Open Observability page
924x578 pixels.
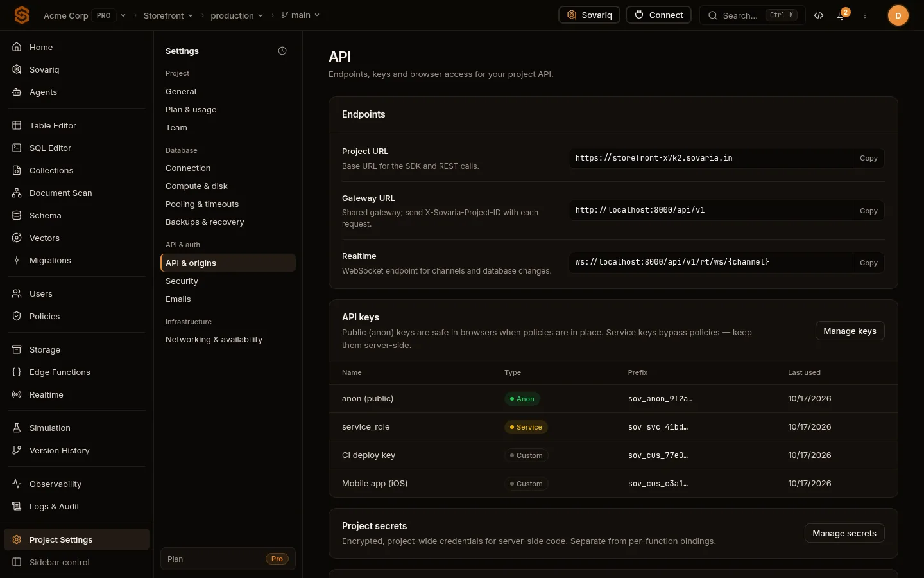77,484
